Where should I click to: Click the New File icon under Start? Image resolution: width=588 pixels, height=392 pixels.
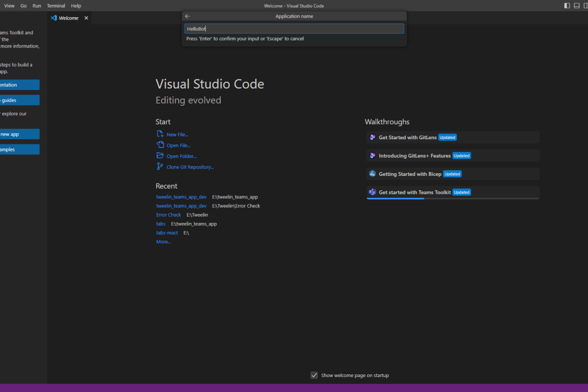coord(160,134)
